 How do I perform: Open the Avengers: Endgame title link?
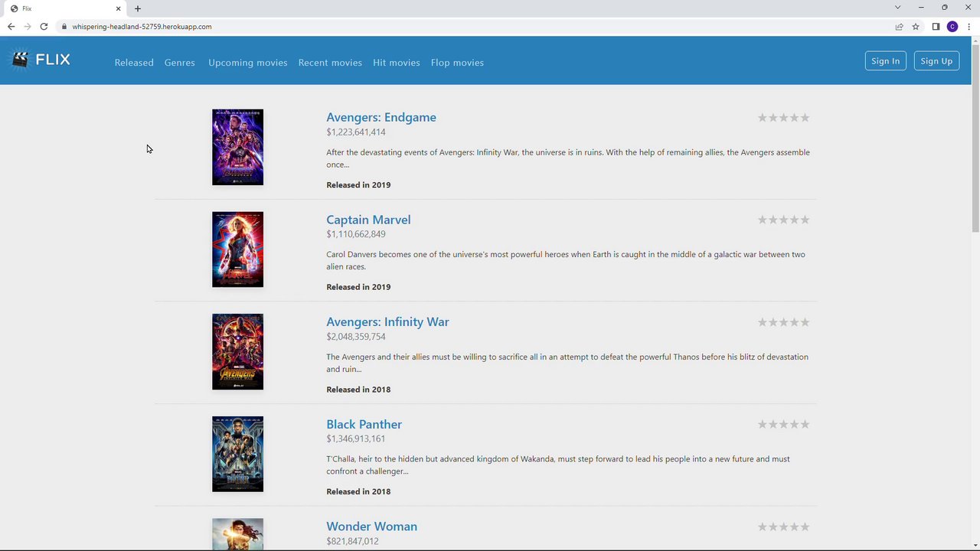pyautogui.click(x=381, y=117)
